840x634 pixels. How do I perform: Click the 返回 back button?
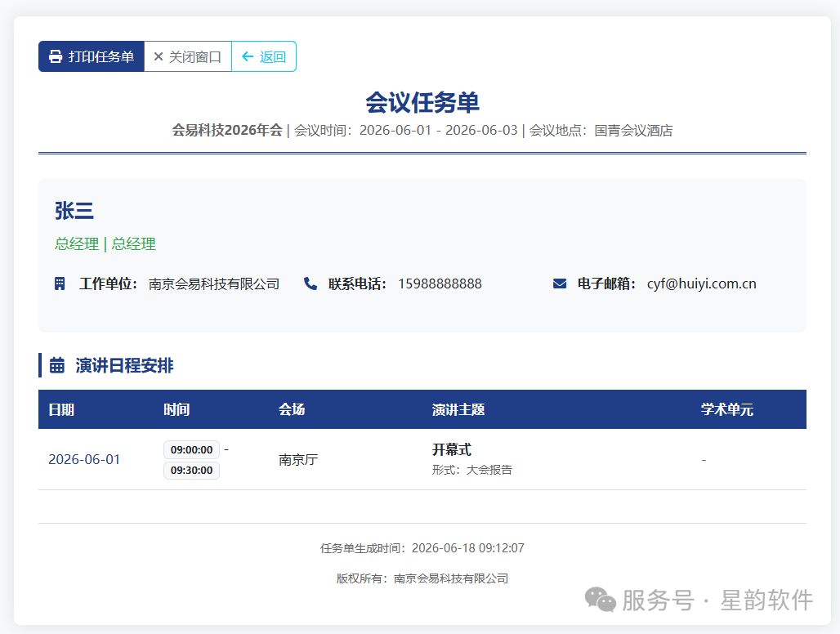coord(264,56)
